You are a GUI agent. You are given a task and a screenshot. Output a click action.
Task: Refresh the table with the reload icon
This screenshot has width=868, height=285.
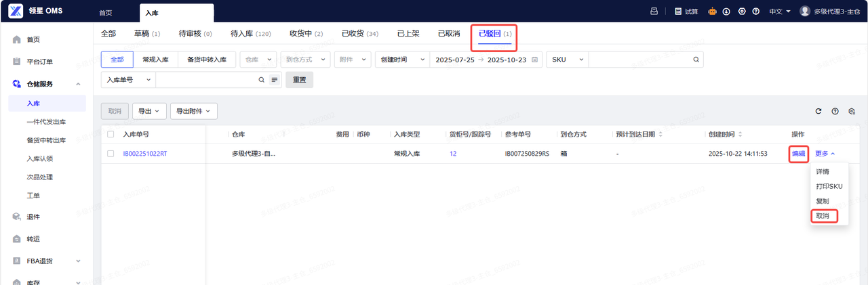coord(818,111)
